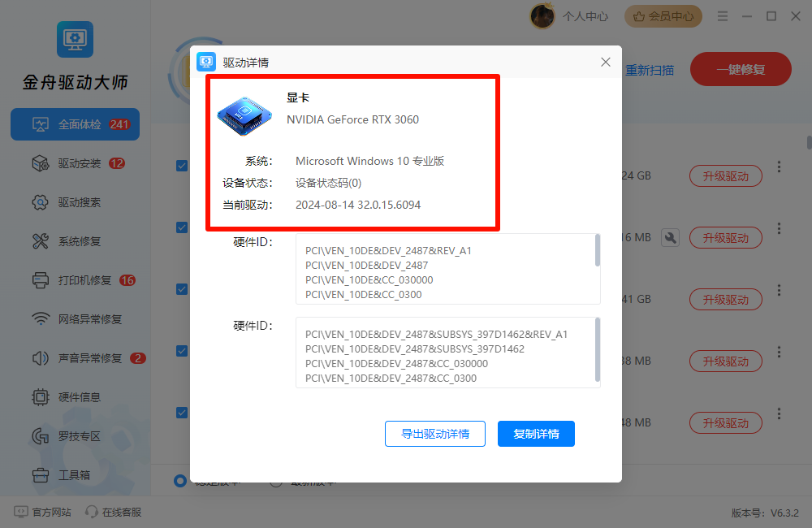Uncheck the checkbox for the 16 MB row
The image size is (812, 528).
[182, 227]
